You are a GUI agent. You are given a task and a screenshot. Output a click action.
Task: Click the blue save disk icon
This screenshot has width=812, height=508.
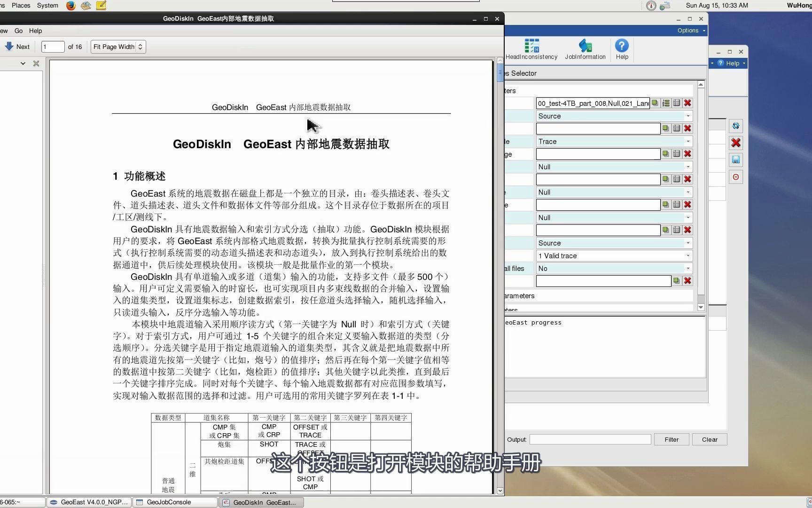click(736, 160)
